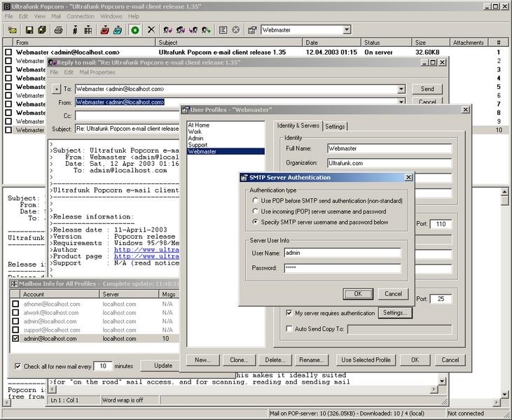Click the User Name input field
Screen dimensions: 512x420
click(x=343, y=253)
